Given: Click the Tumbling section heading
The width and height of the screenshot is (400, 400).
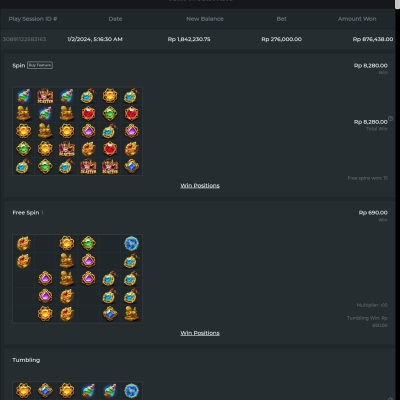Looking at the screenshot, I should (26, 360).
